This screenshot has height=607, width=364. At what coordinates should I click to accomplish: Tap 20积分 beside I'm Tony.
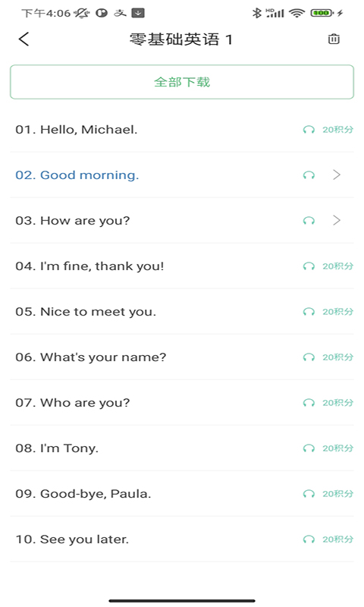(x=337, y=448)
